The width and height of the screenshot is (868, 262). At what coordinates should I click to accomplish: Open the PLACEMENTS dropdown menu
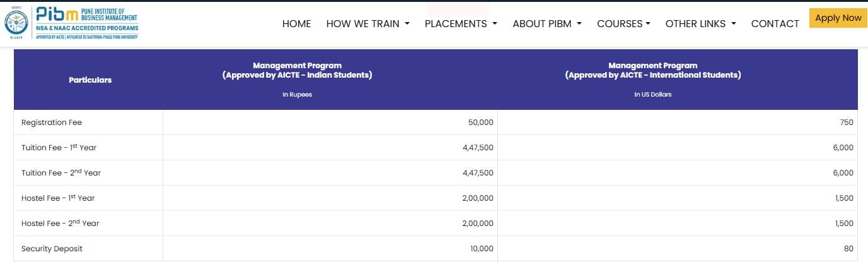[x=461, y=23]
